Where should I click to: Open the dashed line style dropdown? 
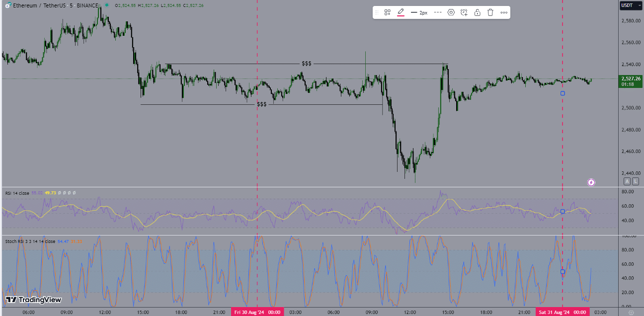[x=438, y=12]
